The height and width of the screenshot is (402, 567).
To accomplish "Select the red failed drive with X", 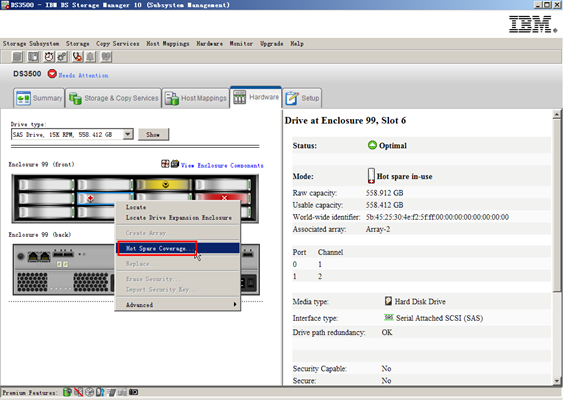I will click(x=223, y=198).
